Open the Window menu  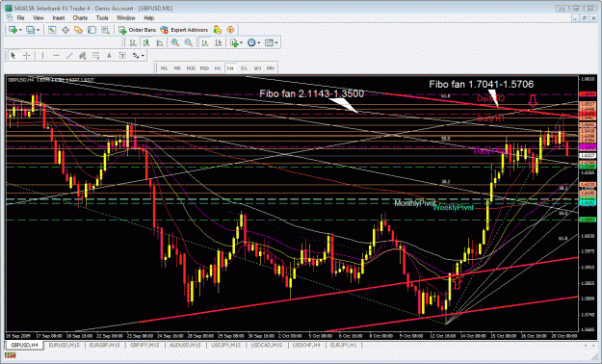(x=126, y=18)
